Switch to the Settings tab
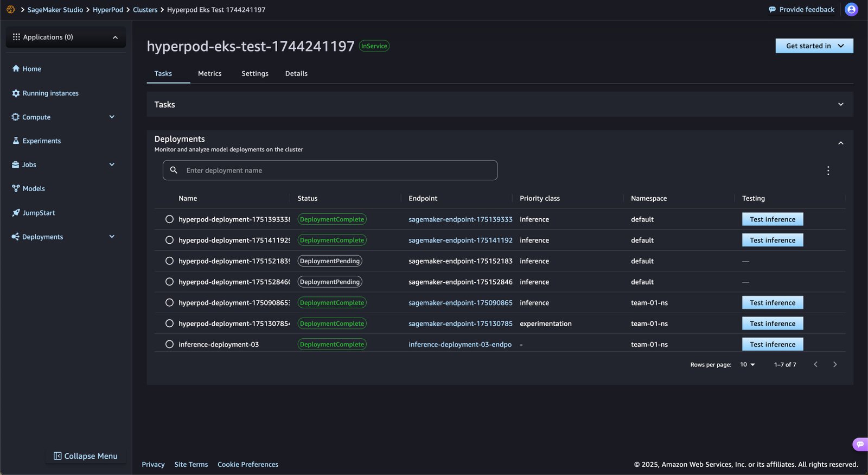This screenshot has width=868, height=475. coord(255,73)
